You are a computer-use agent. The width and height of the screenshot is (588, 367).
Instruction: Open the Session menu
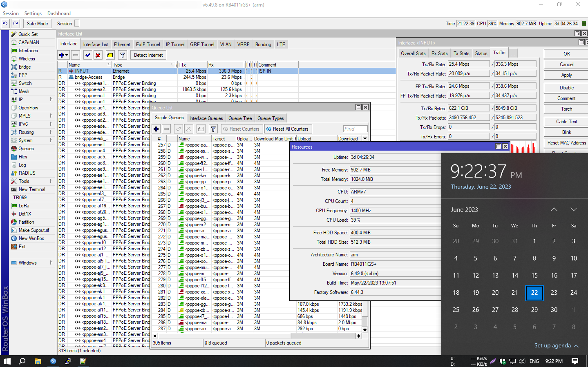[x=11, y=13]
